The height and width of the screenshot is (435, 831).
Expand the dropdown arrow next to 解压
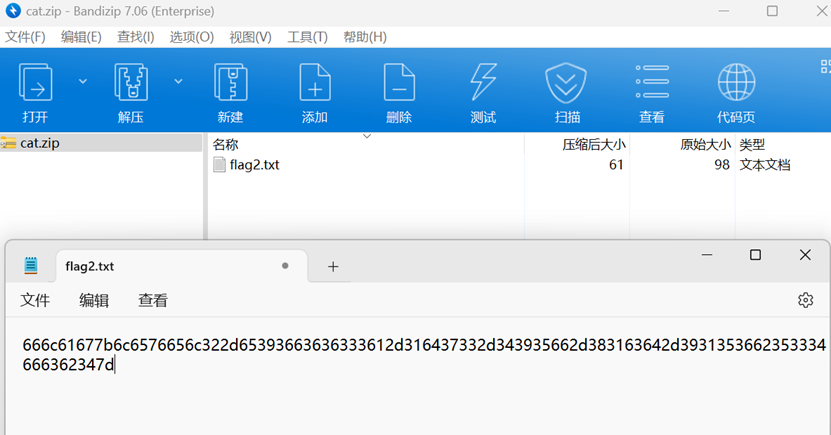(178, 81)
